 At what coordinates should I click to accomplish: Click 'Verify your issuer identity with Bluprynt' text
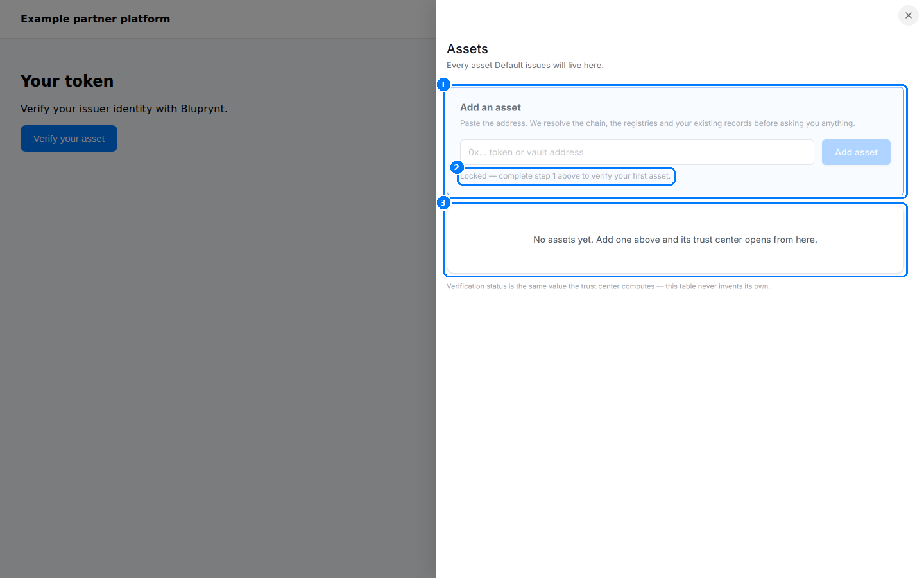click(x=124, y=109)
